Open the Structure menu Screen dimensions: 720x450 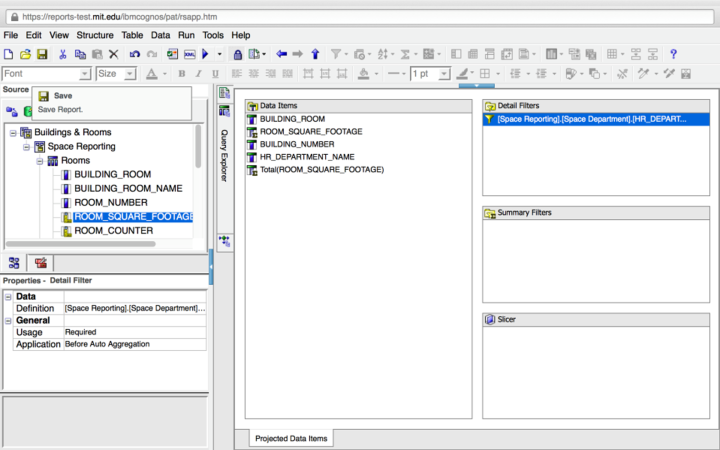pos(95,35)
